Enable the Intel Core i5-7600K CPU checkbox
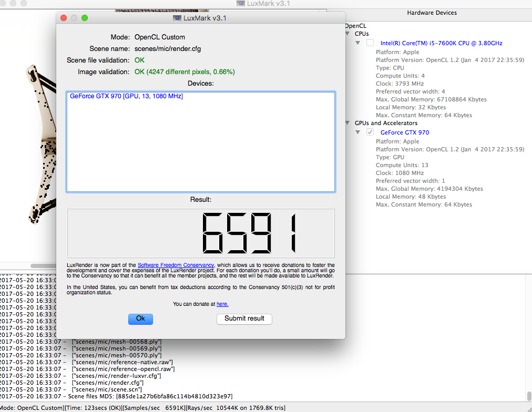 click(x=371, y=43)
